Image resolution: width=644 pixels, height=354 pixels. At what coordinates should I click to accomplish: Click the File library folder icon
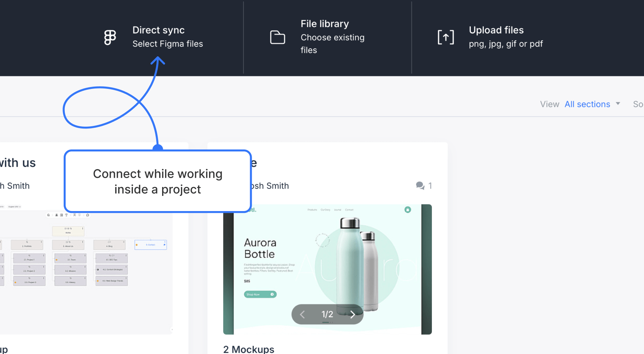tap(278, 37)
